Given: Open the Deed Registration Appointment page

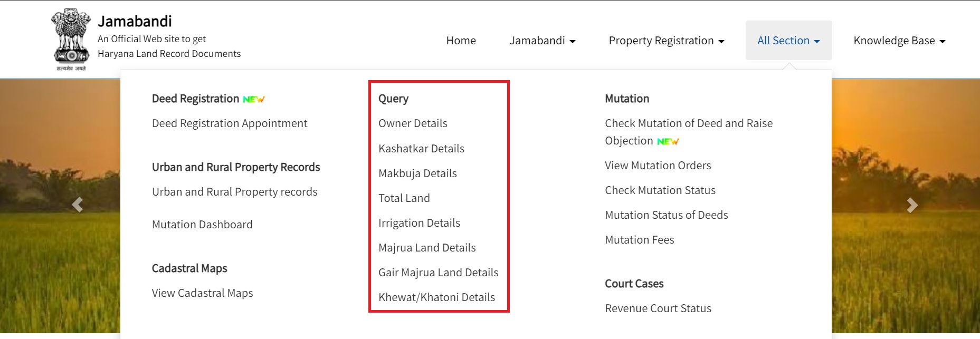Looking at the screenshot, I should pyautogui.click(x=230, y=123).
